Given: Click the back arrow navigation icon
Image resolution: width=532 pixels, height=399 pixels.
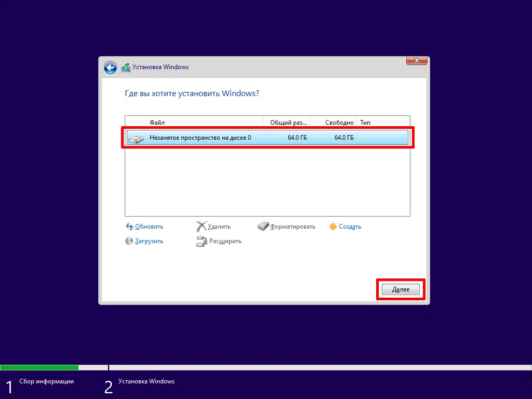Looking at the screenshot, I should (x=110, y=68).
